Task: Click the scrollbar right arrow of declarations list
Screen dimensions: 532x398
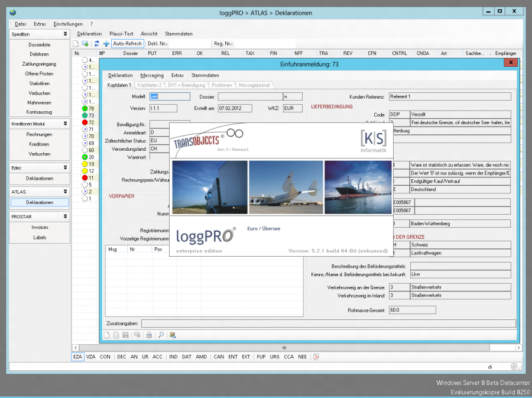Action: click(518, 348)
